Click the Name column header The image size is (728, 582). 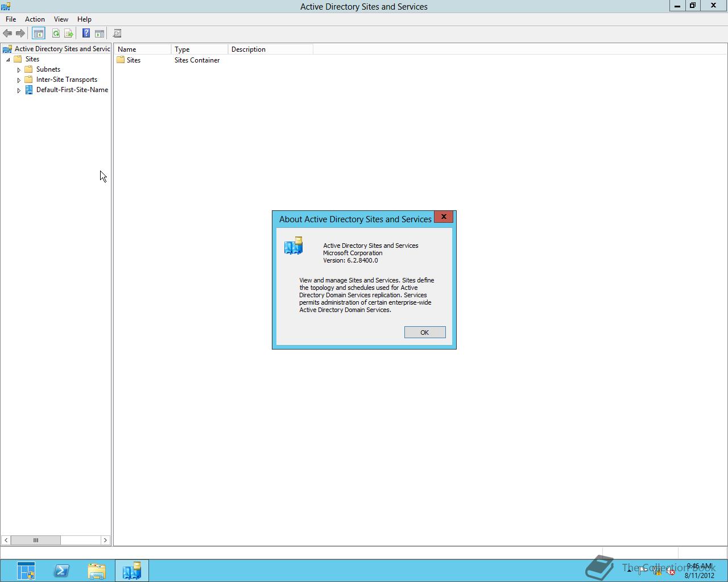142,49
